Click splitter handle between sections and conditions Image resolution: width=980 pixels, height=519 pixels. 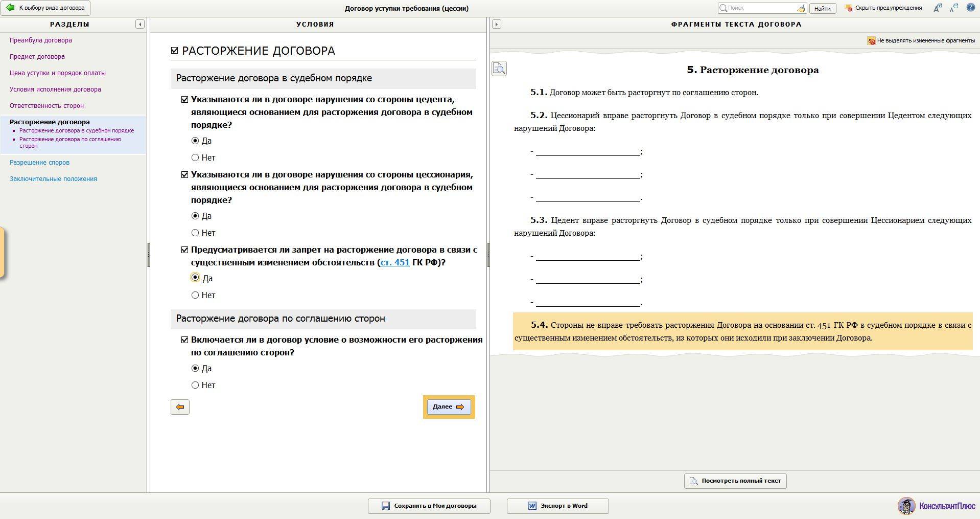148,255
